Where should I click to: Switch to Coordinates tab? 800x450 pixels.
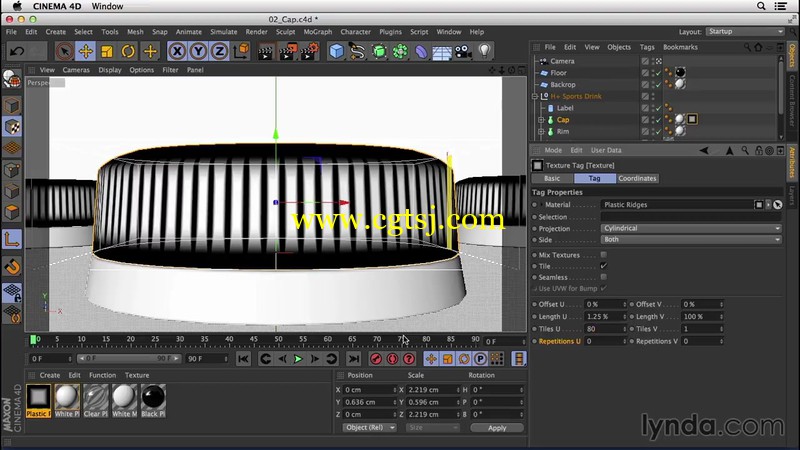637,179
